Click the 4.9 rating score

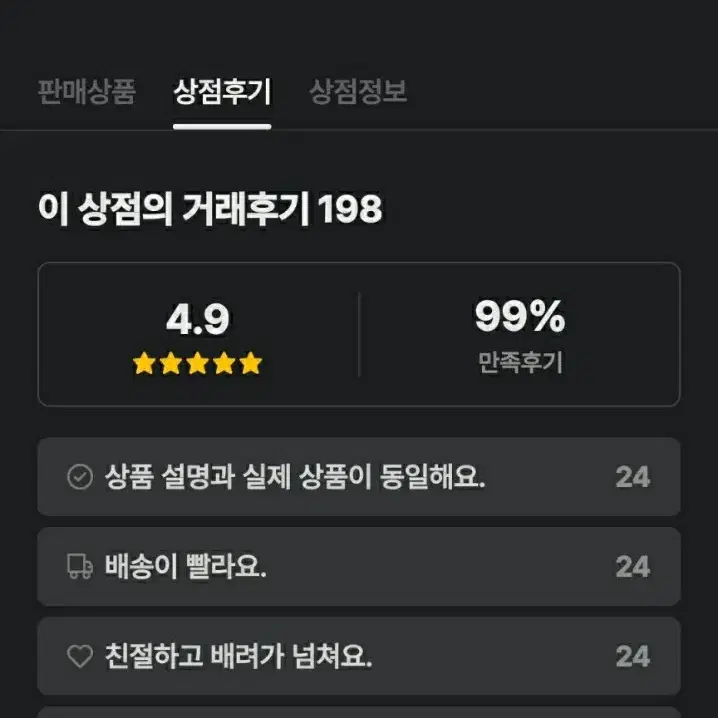coord(198,319)
